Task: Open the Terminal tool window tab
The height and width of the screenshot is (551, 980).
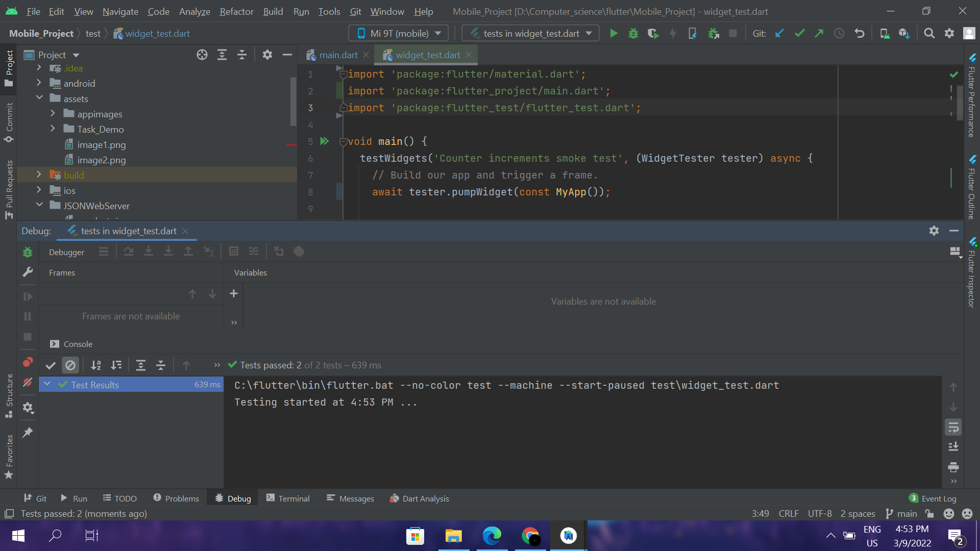Action: click(x=288, y=498)
